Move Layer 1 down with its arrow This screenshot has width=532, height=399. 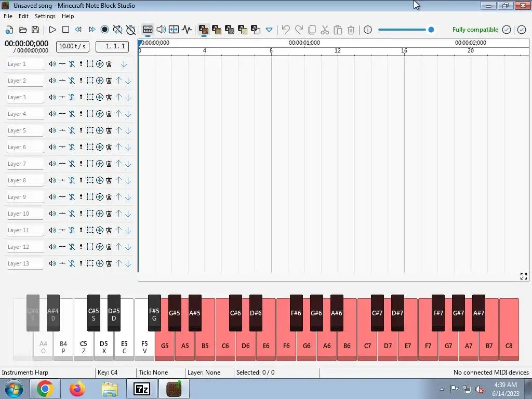[124, 64]
